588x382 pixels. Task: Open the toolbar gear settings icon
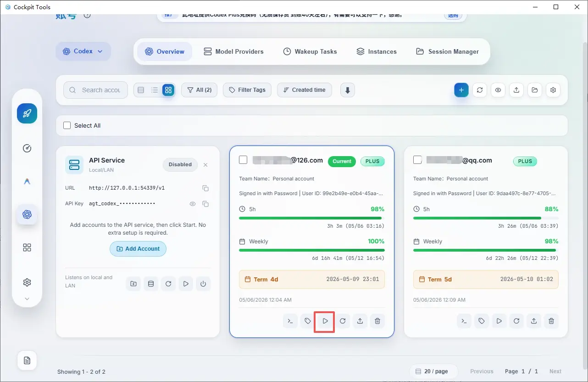coord(553,90)
